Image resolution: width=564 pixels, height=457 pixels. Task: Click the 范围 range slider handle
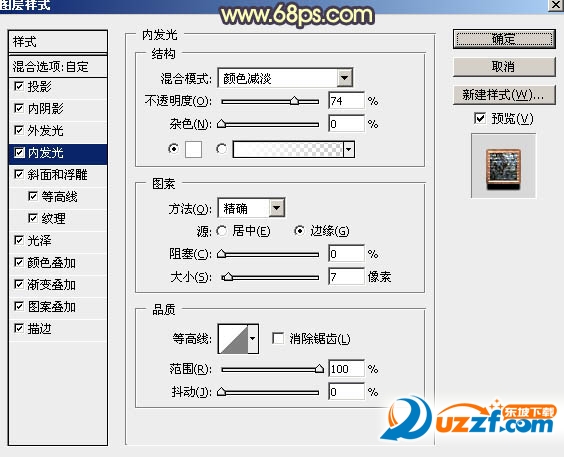click(x=319, y=369)
